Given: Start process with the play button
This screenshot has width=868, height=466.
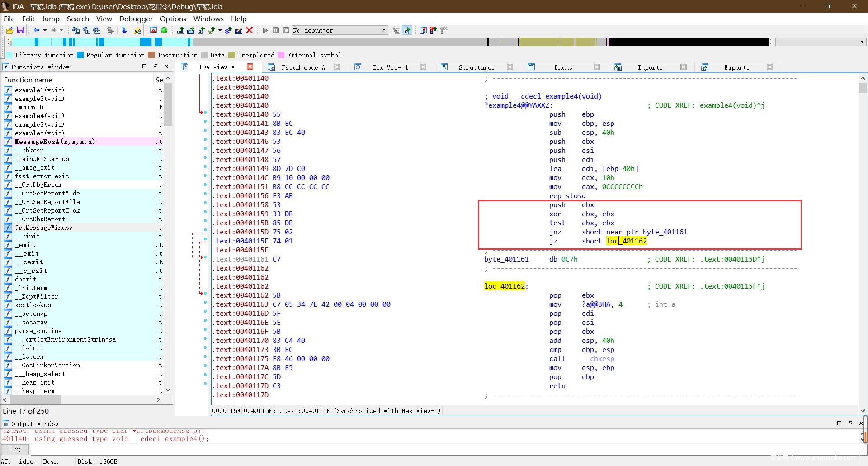Looking at the screenshot, I should (265, 30).
